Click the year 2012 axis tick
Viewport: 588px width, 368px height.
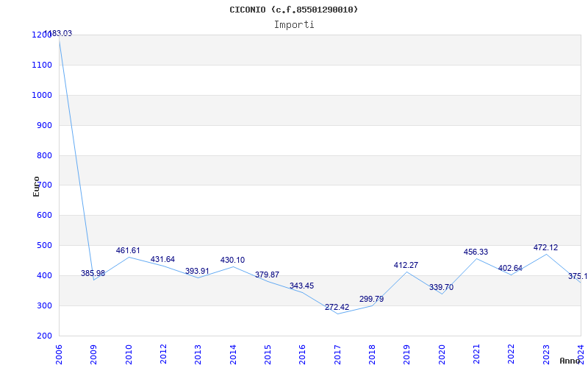click(x=163, y=355)
